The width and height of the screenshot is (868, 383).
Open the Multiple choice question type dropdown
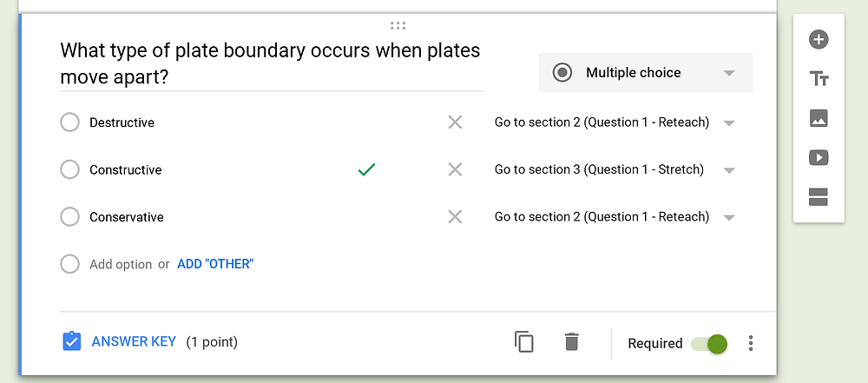point(646,73)
